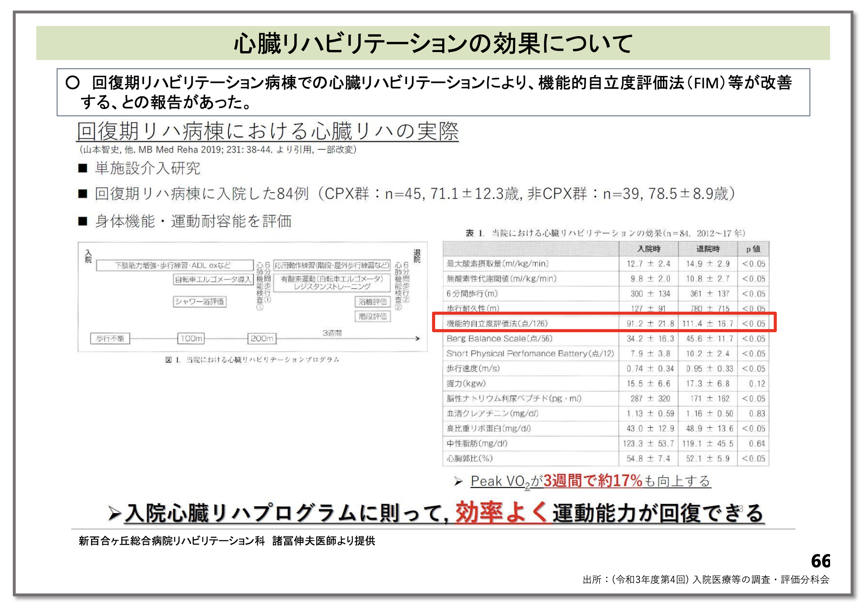Click the 100m box on the timeline
The height and width of the screenshot is (608, 868).
(x=191, y=338)
